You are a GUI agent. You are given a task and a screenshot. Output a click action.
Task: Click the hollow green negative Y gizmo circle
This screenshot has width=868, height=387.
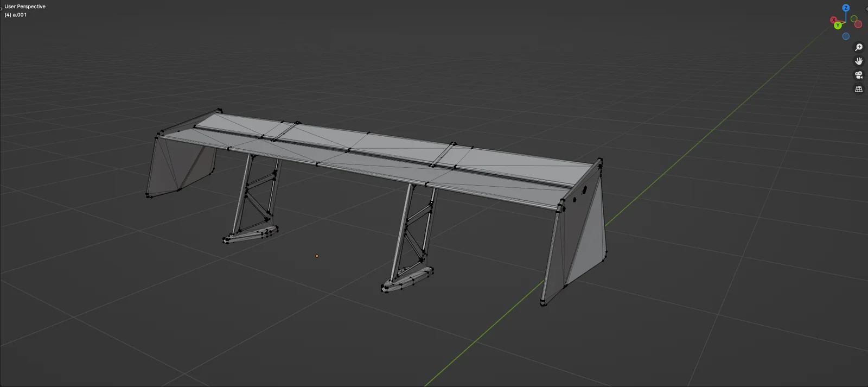[853, 19]
